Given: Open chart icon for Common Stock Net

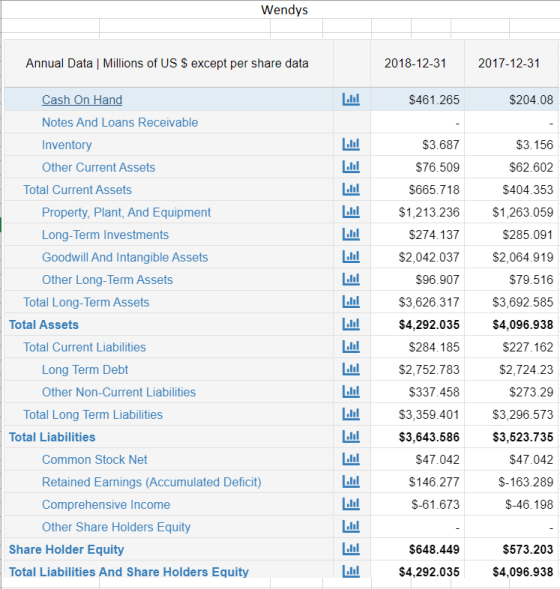Looking at the screenshot, I should coord(351,459).
